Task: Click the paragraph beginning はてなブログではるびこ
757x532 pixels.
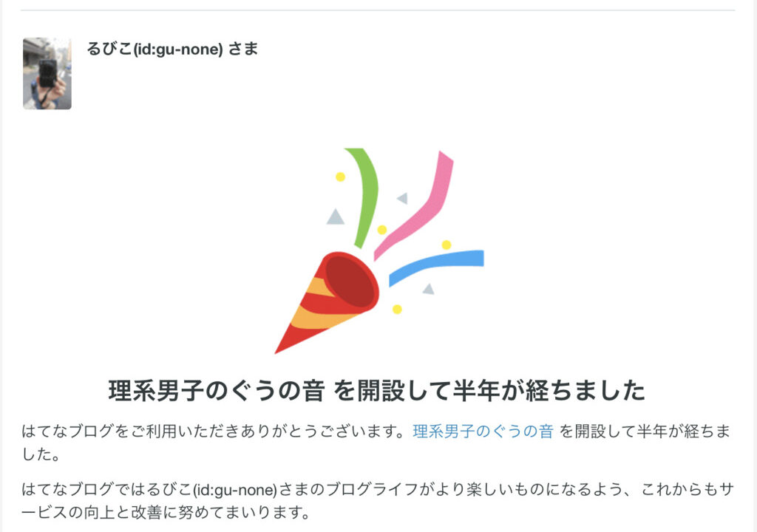Action: [x=378, y=501]
